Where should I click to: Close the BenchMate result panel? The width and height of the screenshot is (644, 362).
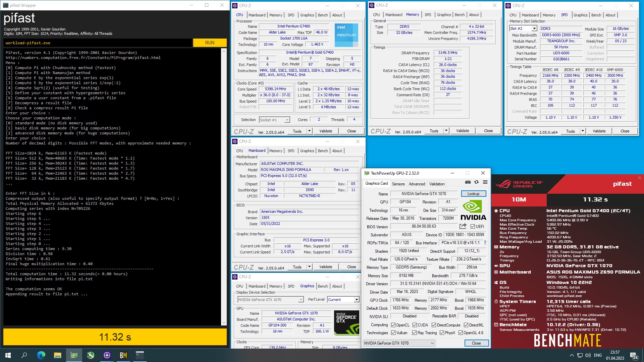(640, 178)
